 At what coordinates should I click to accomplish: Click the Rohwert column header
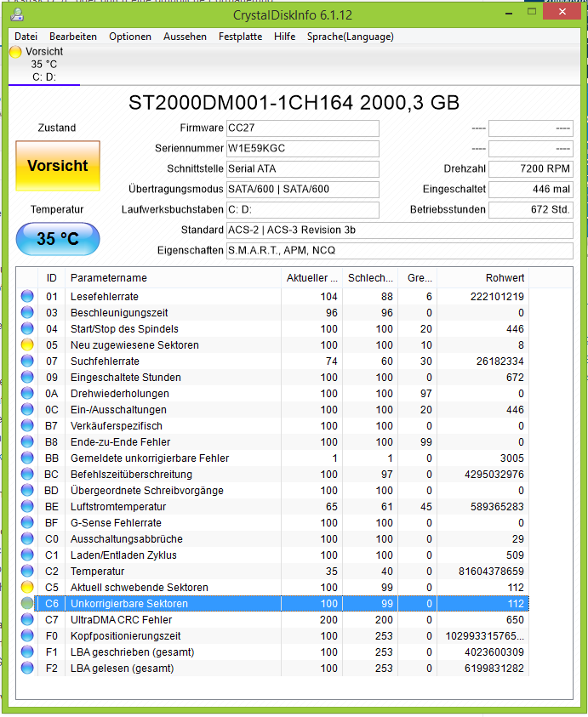click(x=482, y=278)
